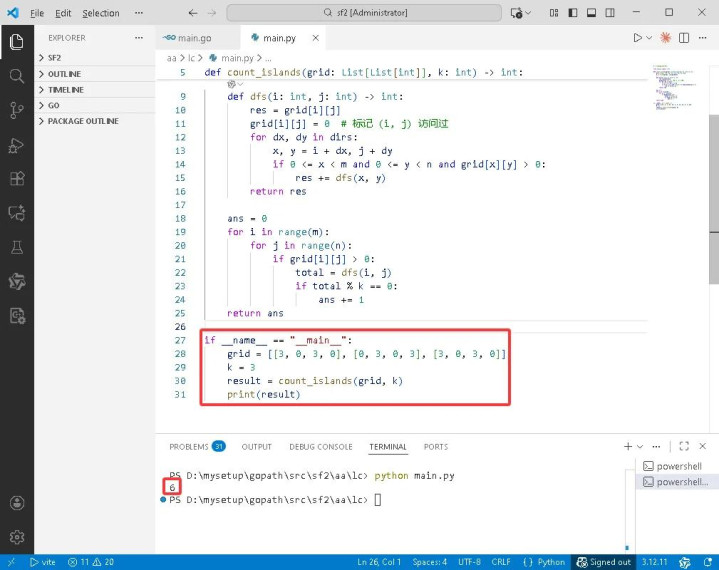This screenshot has height=570, width=719.
Task: Open the Manage gear icon
Action: coord(16,537)
